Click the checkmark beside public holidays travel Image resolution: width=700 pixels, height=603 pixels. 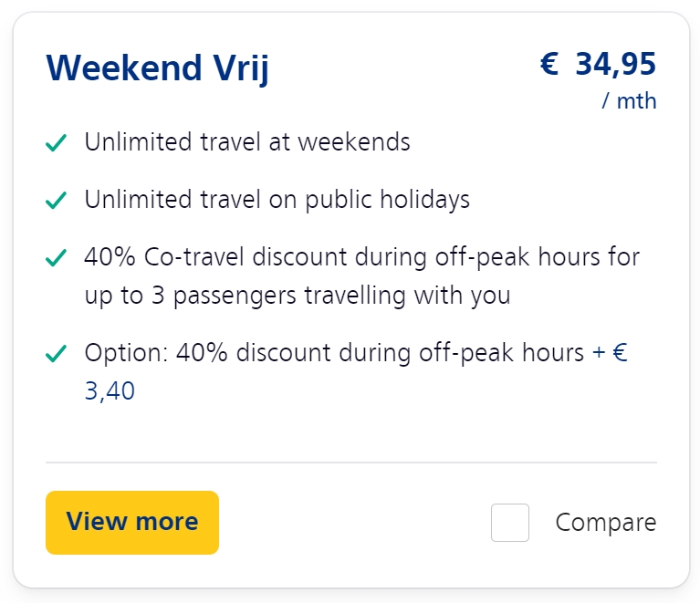tap(57, 200)
